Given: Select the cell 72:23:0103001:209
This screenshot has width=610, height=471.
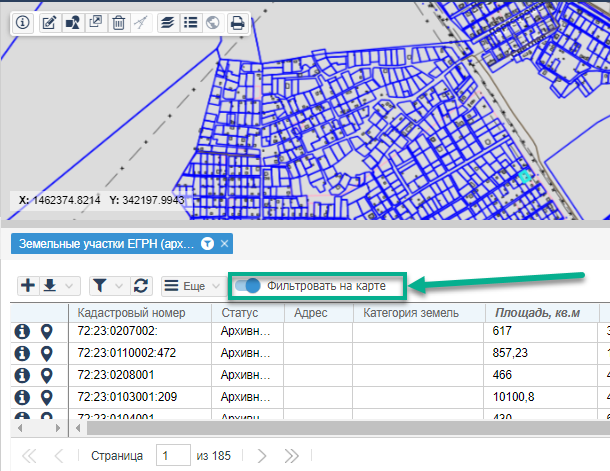Looking at the screenshot, I should [x=140, y=397].
